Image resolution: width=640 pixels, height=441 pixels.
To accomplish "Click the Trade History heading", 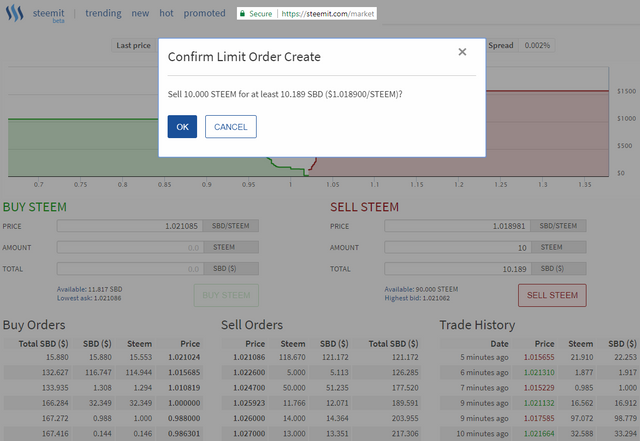I will (x=477, y=325).
